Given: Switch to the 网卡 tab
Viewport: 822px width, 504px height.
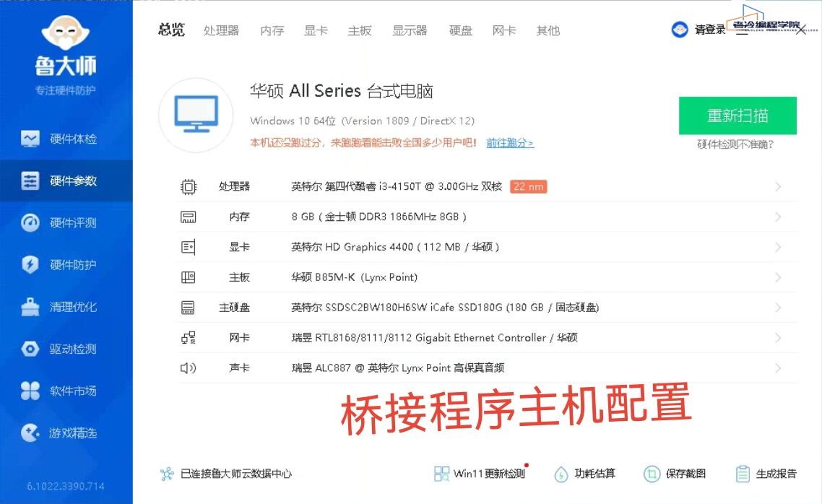Looking at the screenshot, I should (504, 30).
